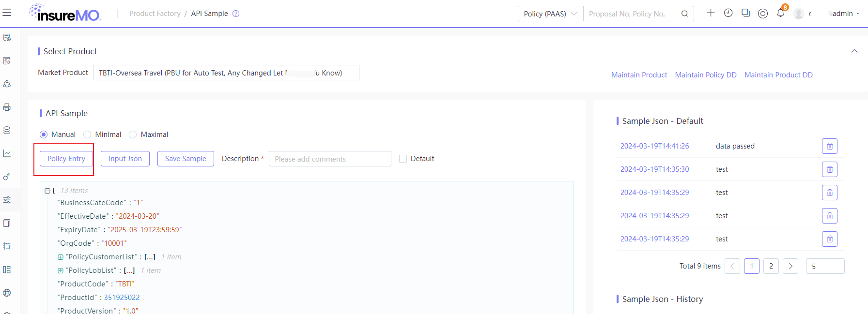
Task: Go to page 2 of samples
Action: [x=771, y=266]
